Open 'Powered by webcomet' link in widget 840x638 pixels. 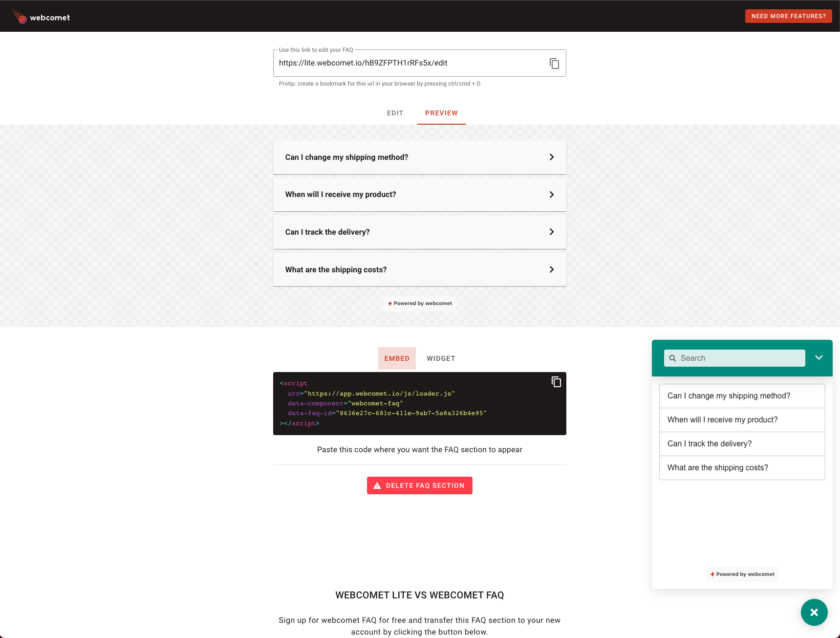coord(742,574)
